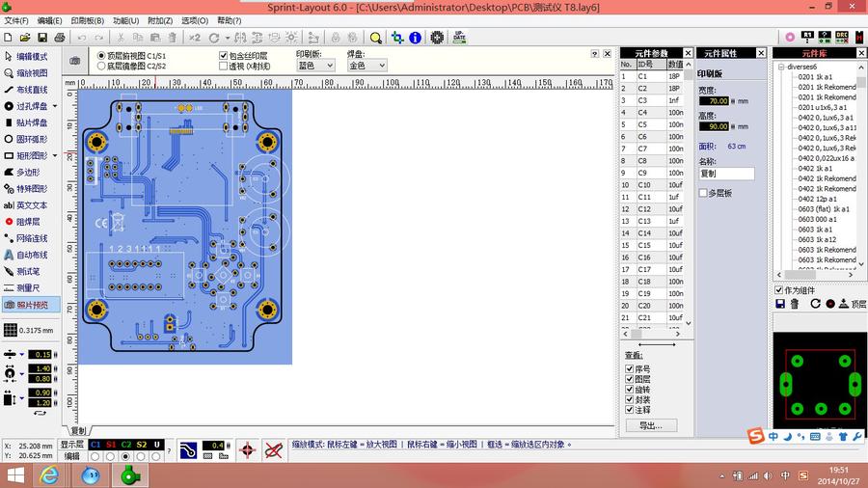This screenshot has width=868, height=488.
Task: Open 印刷板 color dropdown
Action: pos(315,66)
